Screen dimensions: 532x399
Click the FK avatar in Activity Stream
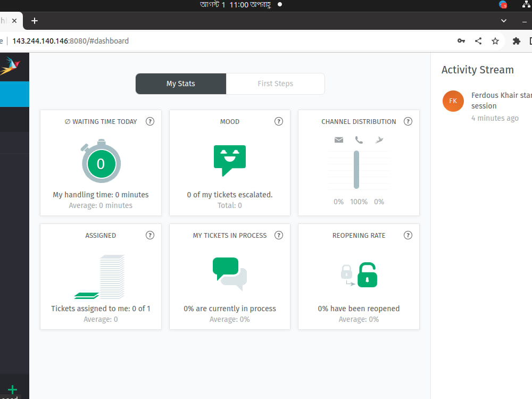click(453, 101)
